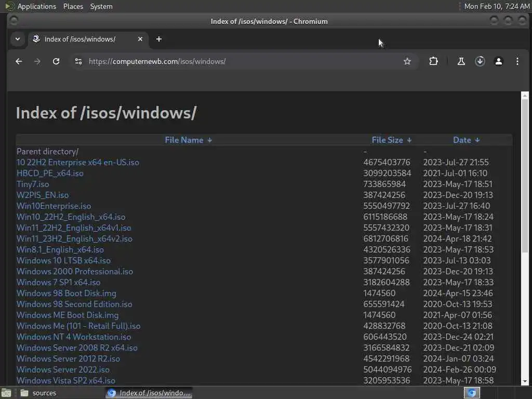Open site information icon in address bar
Viewport: 532px width, 399px height.
(x=78, y=61)
